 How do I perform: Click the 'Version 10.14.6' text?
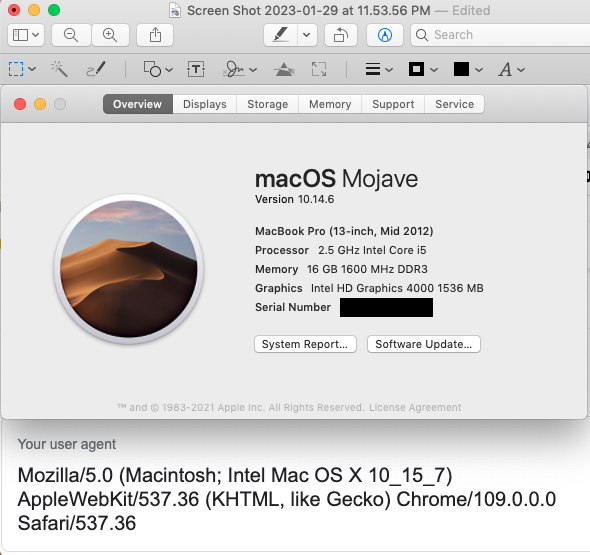click(295, 199)
